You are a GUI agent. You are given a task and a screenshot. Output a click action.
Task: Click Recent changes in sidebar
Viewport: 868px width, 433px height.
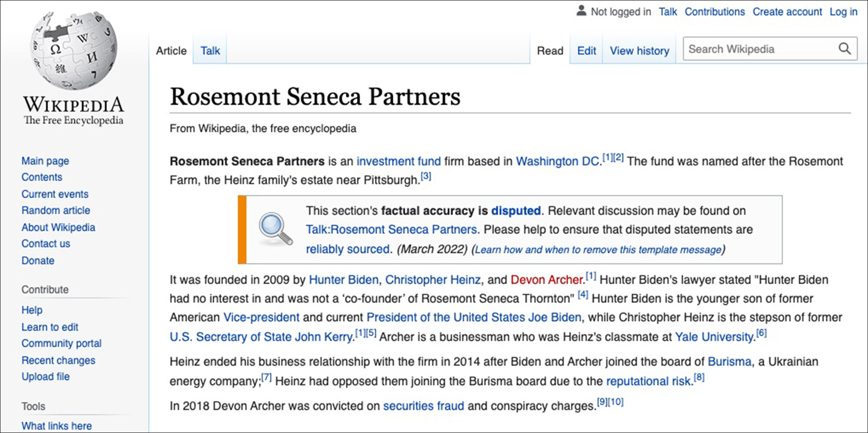click(x=59, y=361)
